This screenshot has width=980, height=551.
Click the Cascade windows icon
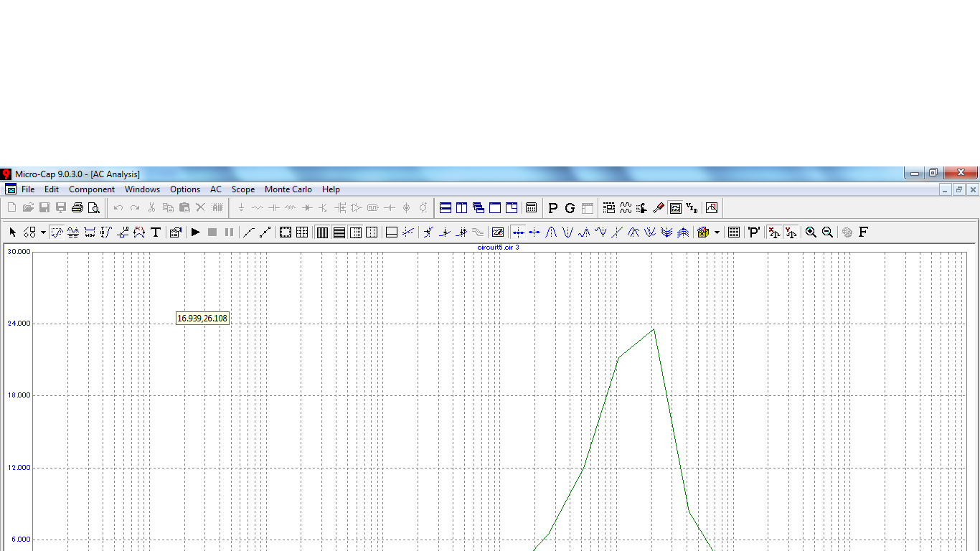click(x=479, y=208)
